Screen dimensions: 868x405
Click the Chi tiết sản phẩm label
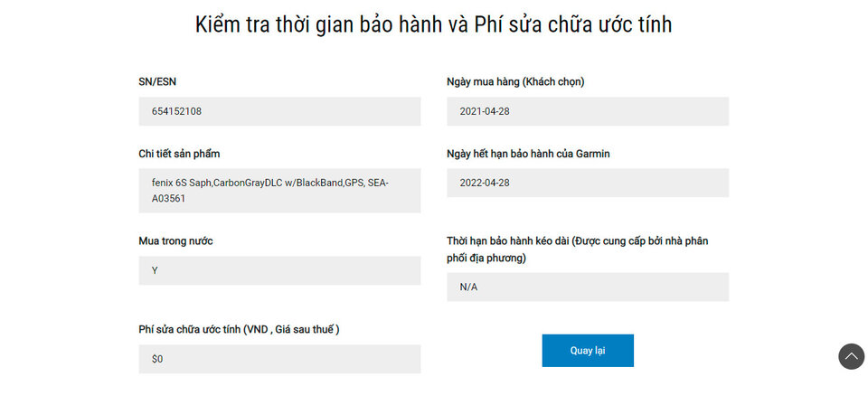[x=179, y=154]
